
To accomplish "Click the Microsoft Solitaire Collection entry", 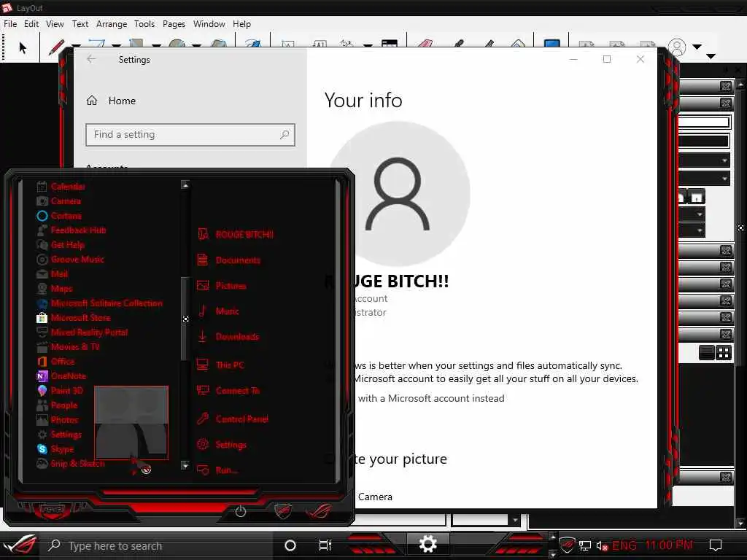I will [x=99, y=303].
